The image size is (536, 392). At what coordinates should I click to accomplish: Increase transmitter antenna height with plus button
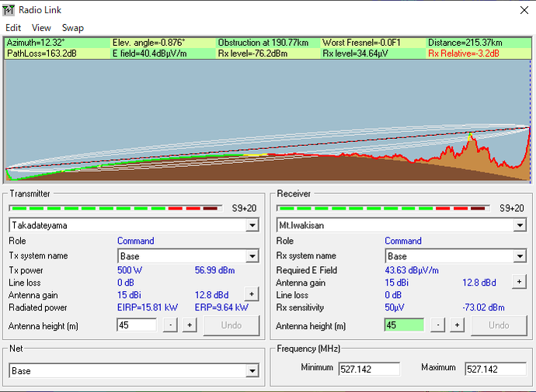[190, 325]
